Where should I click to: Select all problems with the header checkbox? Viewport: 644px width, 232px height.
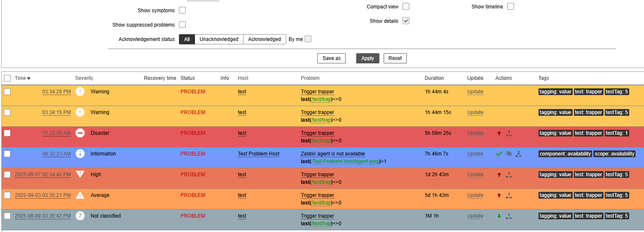click(7, 78)
